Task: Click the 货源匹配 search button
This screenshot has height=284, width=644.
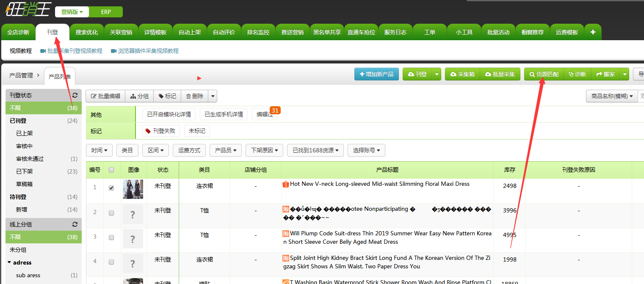Action: (x=544, y=74)
